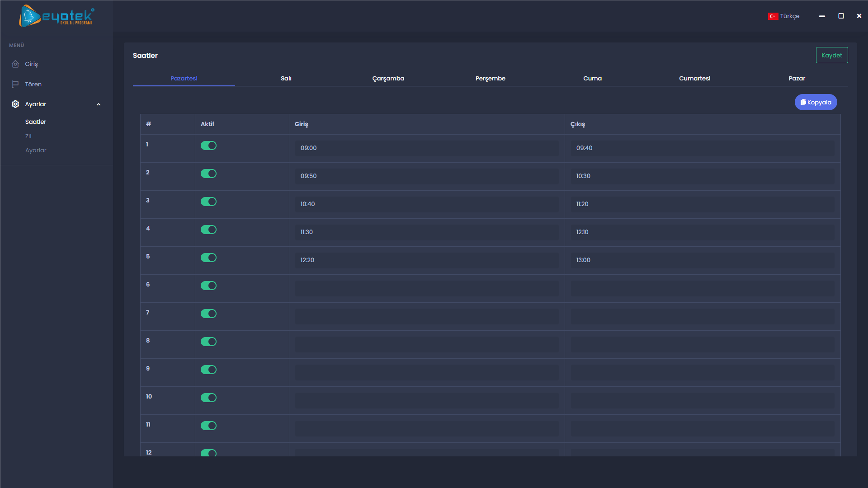Click the Turkish flag icon
The image size is (868, 488).
[773, 16]
